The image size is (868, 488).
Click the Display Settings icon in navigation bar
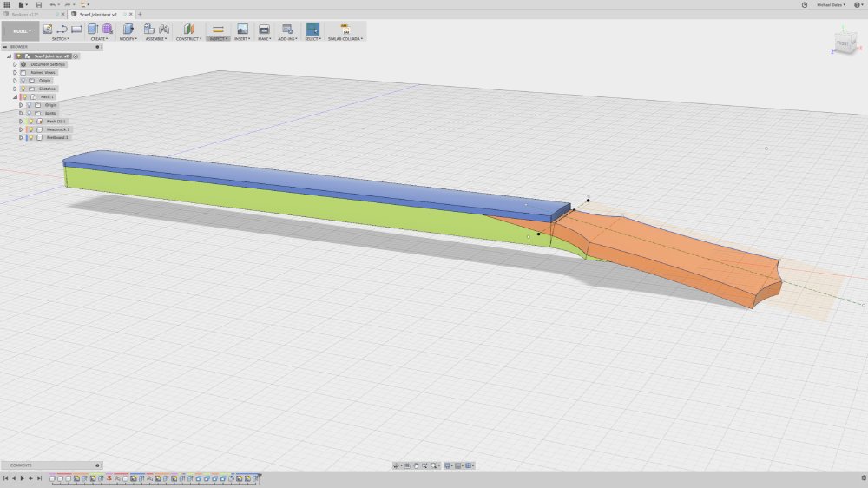tap(449, 465)
